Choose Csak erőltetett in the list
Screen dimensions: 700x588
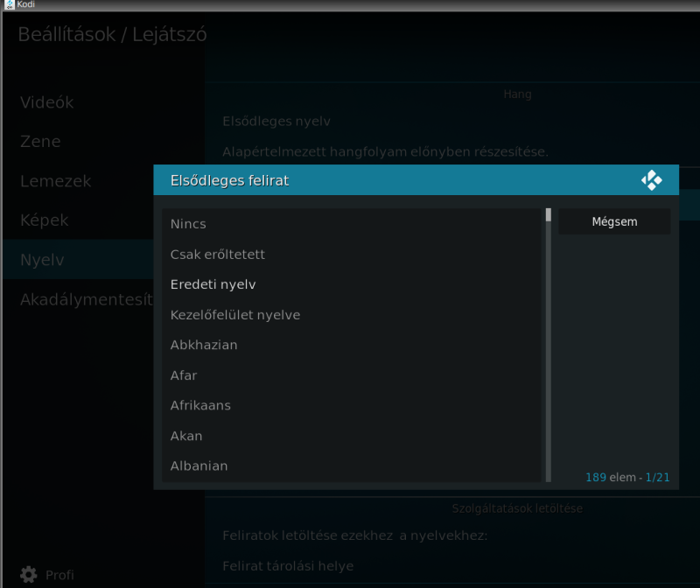(x=352, y=254)
